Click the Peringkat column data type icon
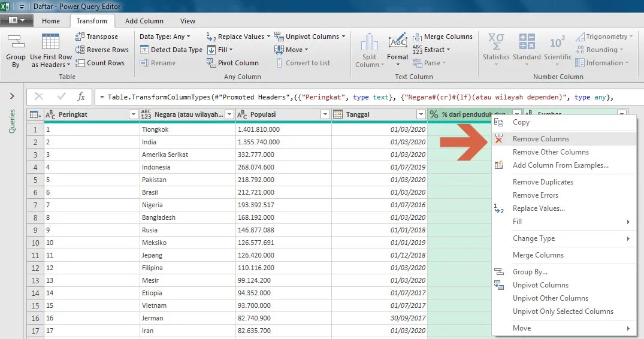 click(50, 114)
